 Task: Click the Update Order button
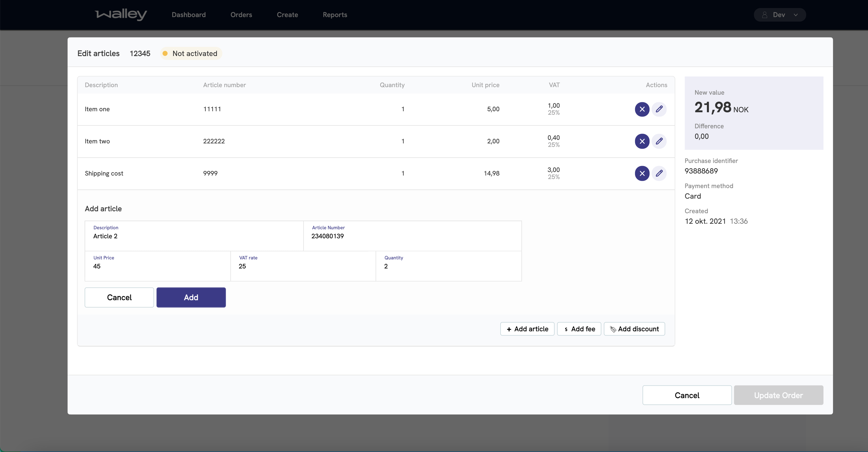779,395
